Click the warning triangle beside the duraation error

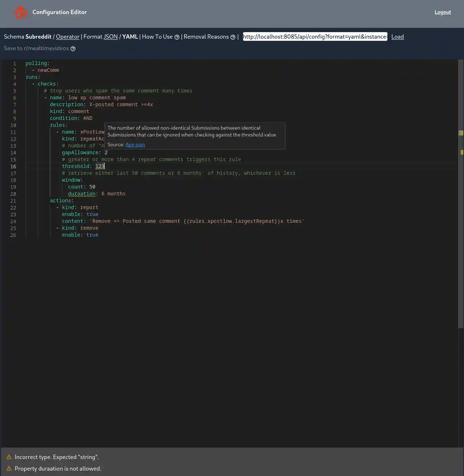(8, 468)
